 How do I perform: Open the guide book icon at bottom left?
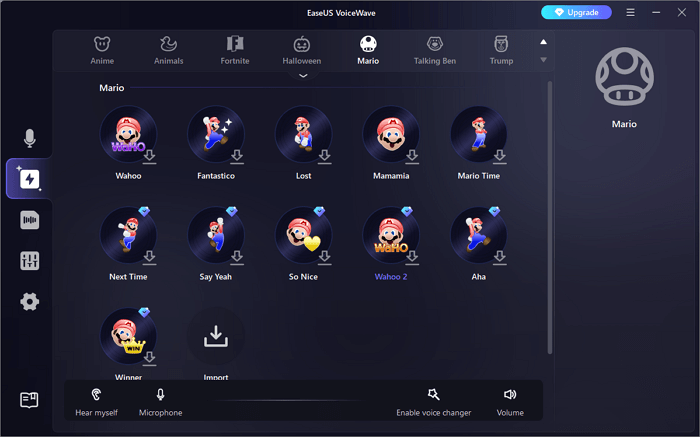coord(29,400)
